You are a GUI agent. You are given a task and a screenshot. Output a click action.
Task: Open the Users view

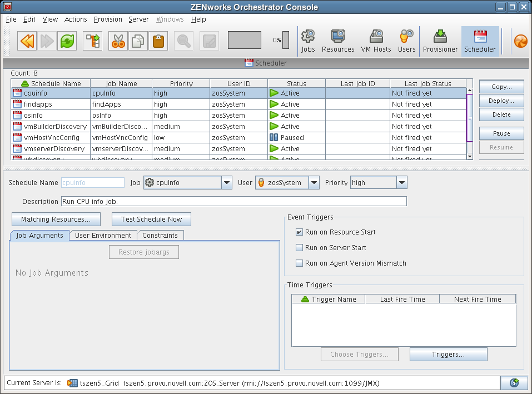tap(406, 41)
